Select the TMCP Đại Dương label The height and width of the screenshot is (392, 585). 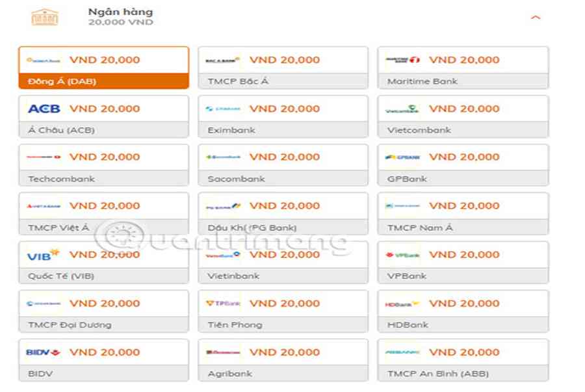coord(70,325)
